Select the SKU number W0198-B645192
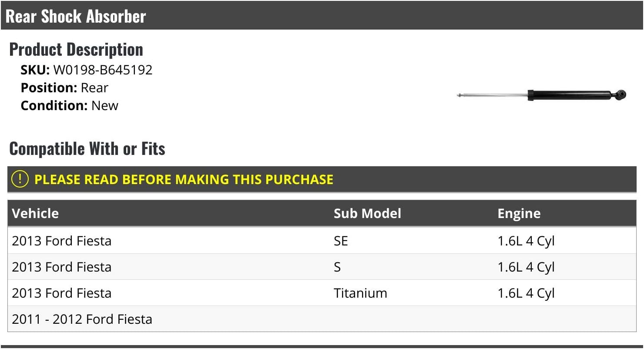644x349 pixels. tap(103, 70)
